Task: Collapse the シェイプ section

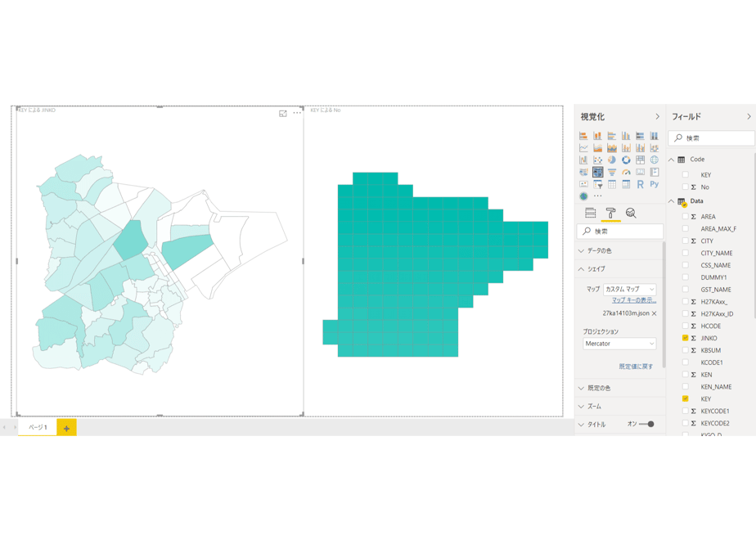Action: (x=619, y=269)
